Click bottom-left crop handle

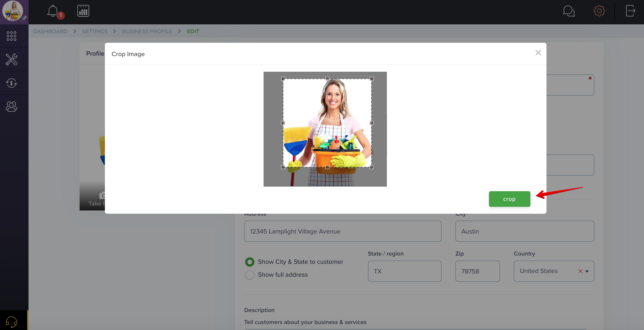tap(283, 167)
